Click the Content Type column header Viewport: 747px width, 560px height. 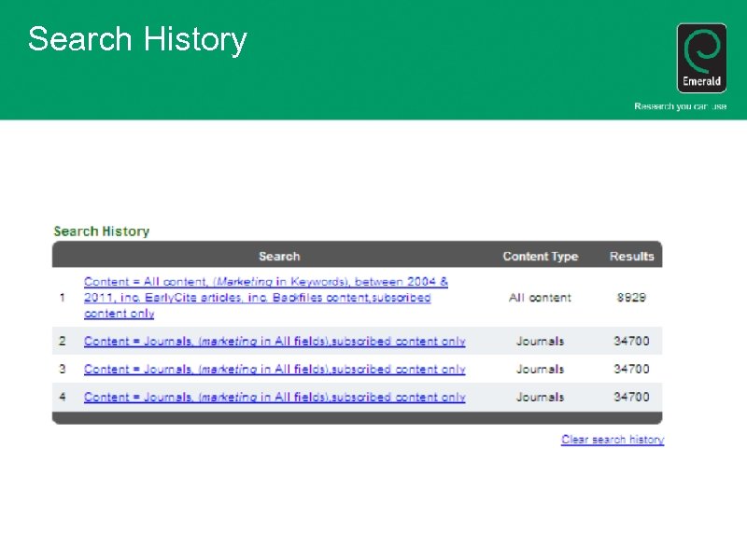coord(540,256)
